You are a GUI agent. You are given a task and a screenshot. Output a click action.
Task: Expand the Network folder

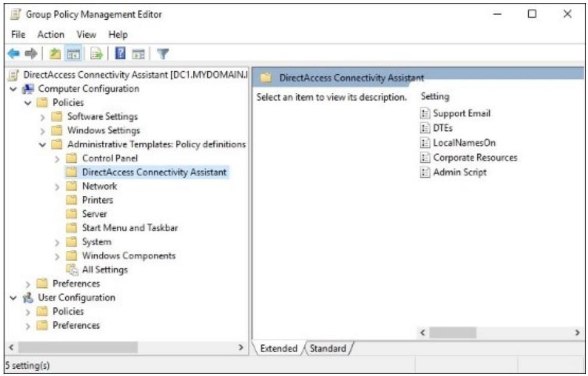click(x=57, y=187)
